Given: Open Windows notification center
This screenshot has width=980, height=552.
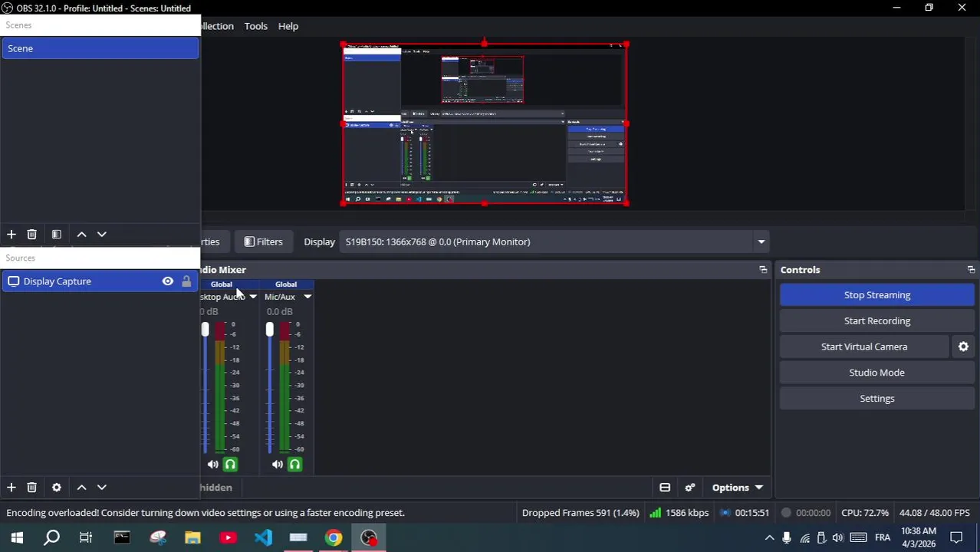Looking at the screenshot, I should tap(957, 538).
